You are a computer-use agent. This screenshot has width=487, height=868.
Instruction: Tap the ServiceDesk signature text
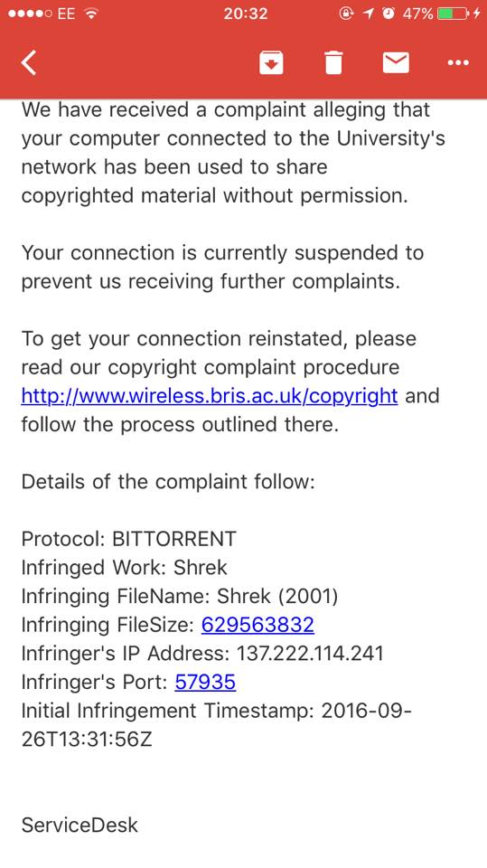[80, 826]
